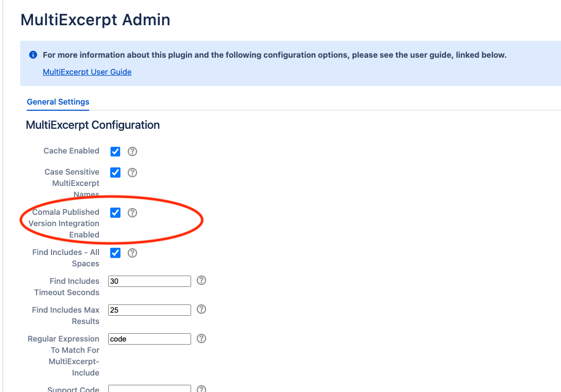Uncheck Case Sensitive MultiExcerpt Names
Screen dimensions: 561x392
[115, 172]
